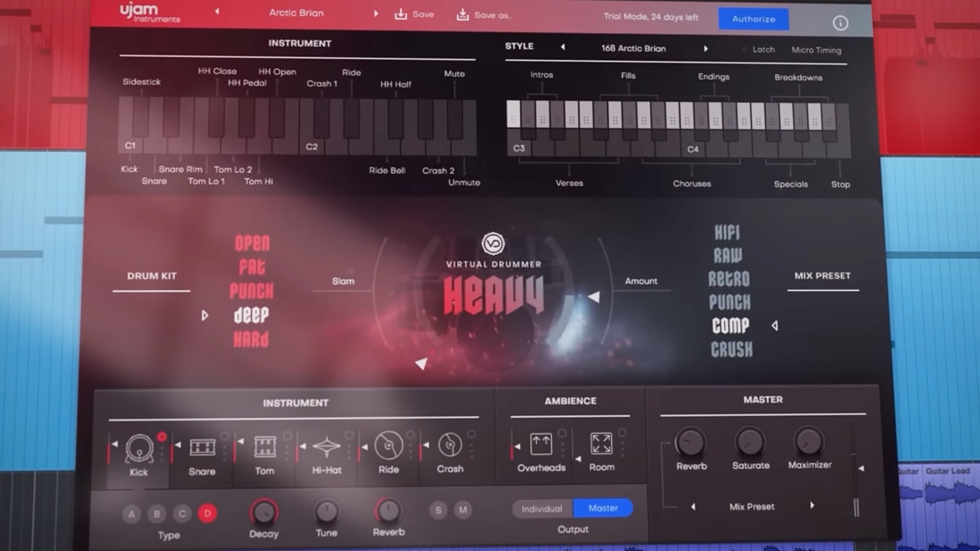Choose the Raw mix preset
980x551 pixels.
pos(728,255)
